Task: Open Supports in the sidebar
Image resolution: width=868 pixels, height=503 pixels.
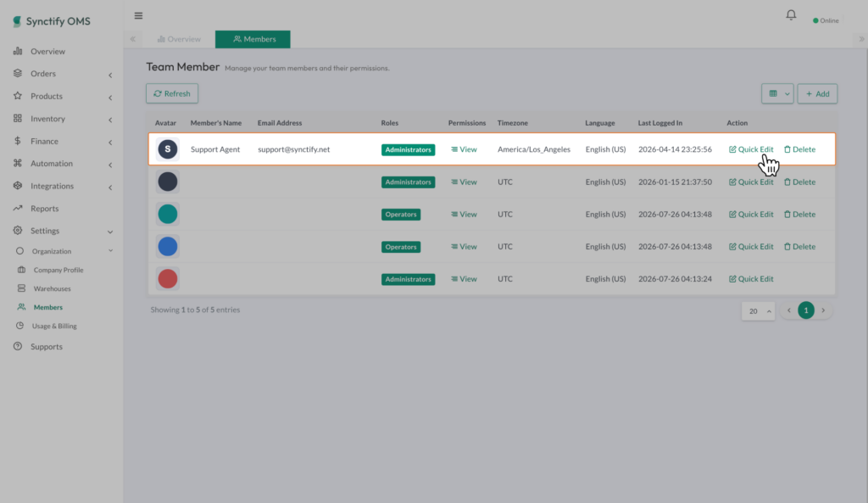Action: click(x=47, y=346)
